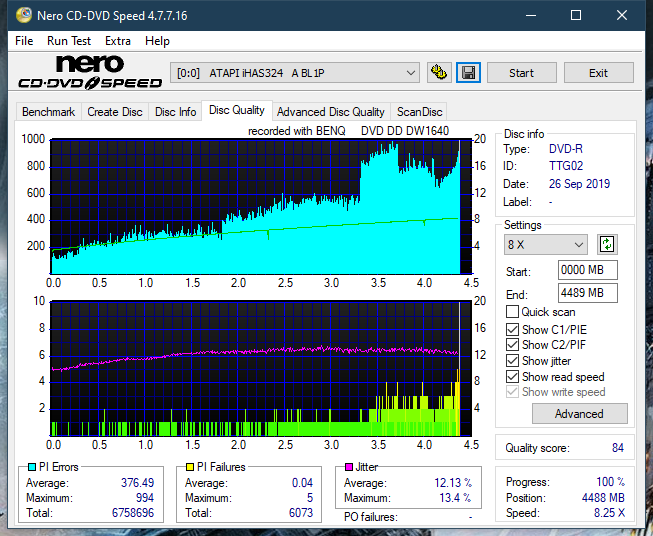Click the Jitter maximum 13.4 %

pos(456,498)
